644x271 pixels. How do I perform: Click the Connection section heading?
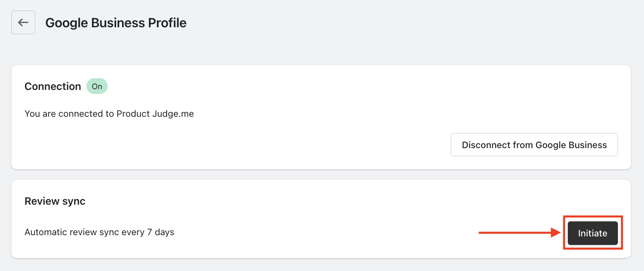[53, 86]
